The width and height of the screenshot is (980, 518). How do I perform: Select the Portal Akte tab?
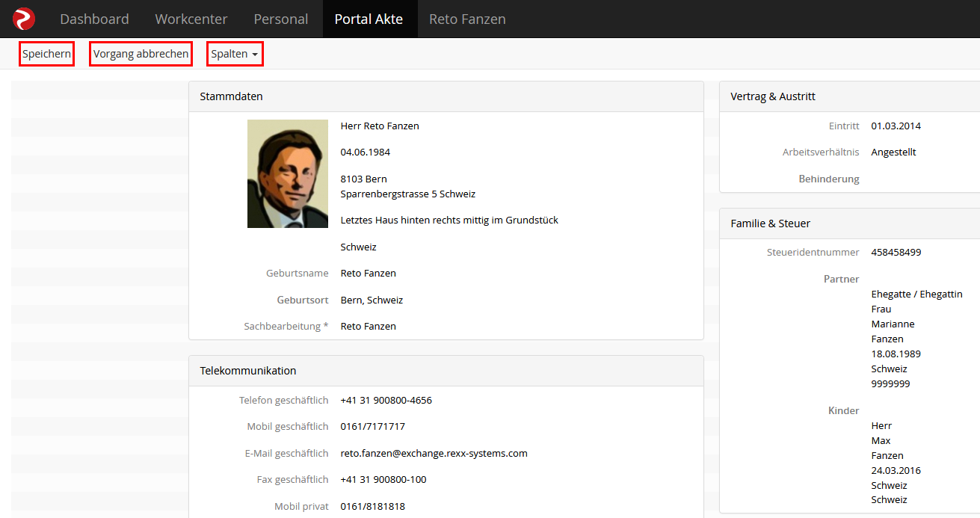pos(369,19)
